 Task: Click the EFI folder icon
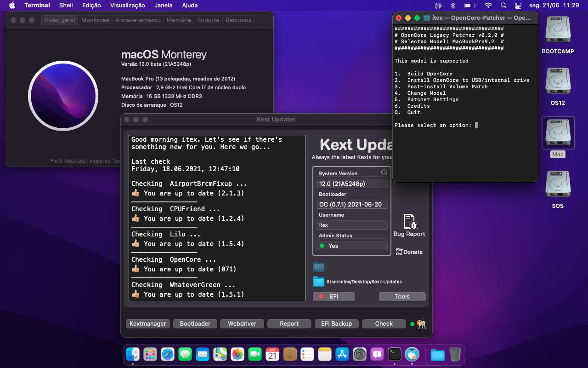319,267
